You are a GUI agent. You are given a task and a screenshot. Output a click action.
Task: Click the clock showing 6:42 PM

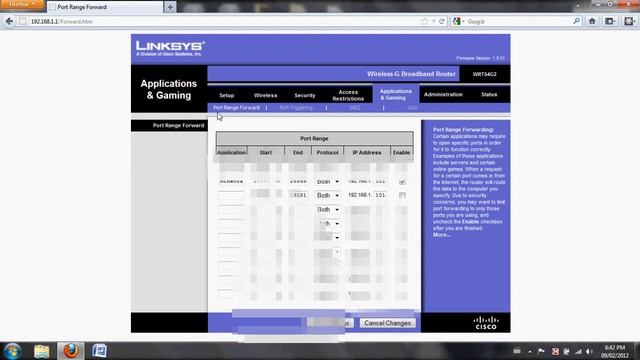(x=614, y=347)
